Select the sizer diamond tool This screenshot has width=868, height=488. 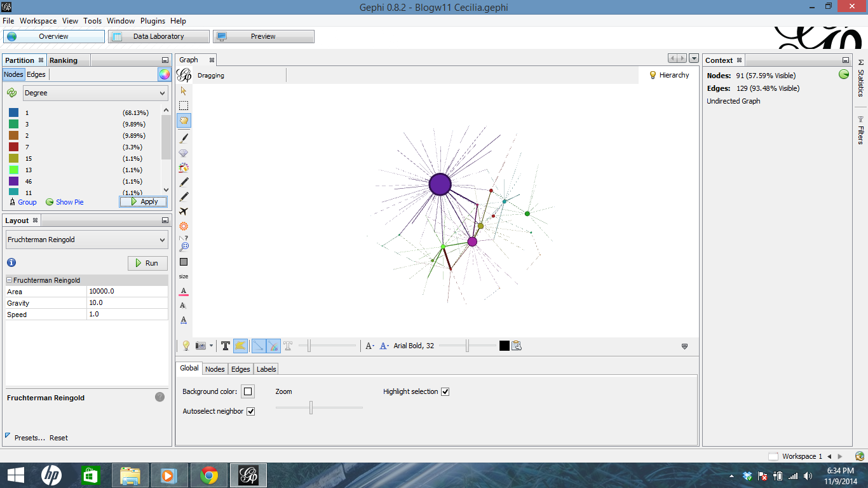point(184,153)
